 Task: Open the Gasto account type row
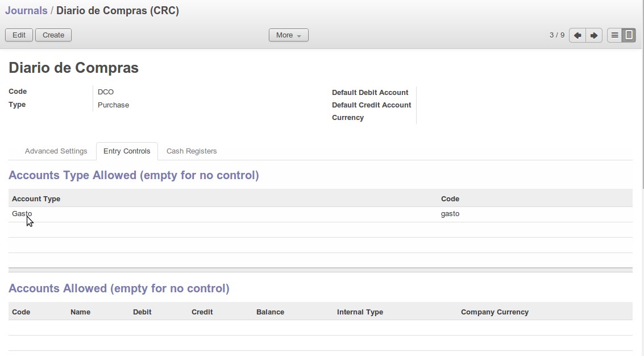[x=22, y=214]
